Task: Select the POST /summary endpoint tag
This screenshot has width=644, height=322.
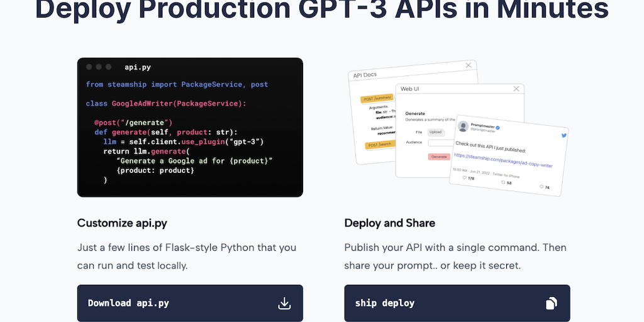Action: (377, 99)
